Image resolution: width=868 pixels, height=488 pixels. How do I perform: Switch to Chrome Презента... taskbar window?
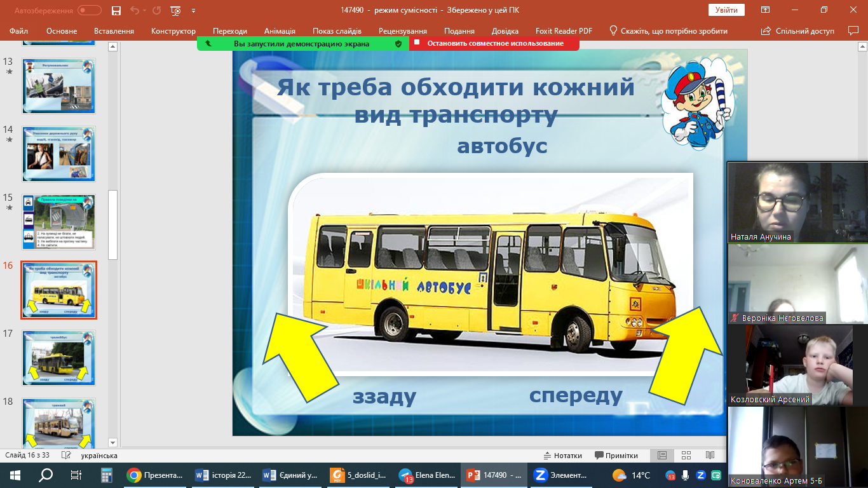pos(156,475)
